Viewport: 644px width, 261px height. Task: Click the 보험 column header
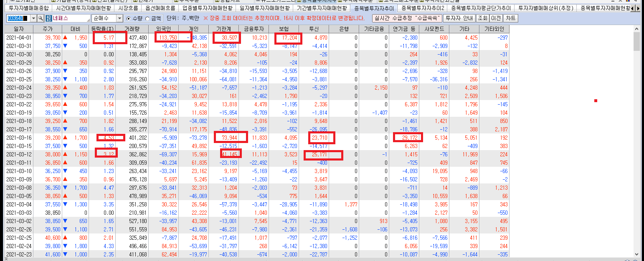[x=284, y=29]
